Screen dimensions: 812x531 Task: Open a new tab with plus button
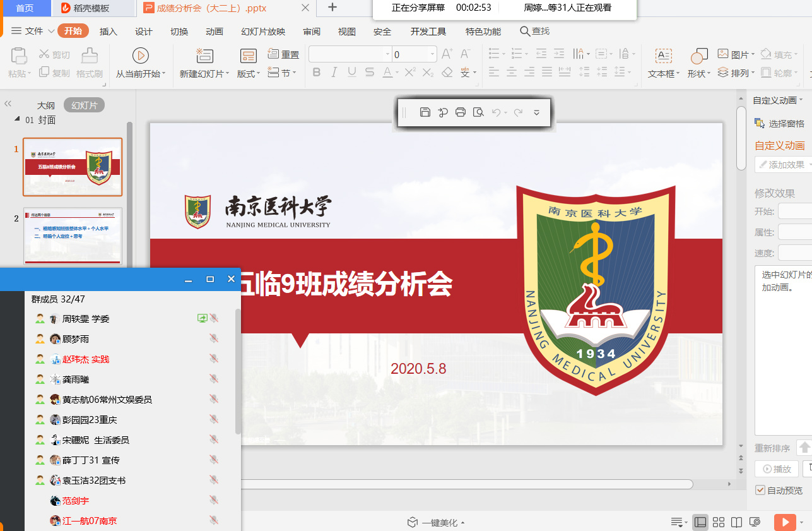(x=332, y=8)
